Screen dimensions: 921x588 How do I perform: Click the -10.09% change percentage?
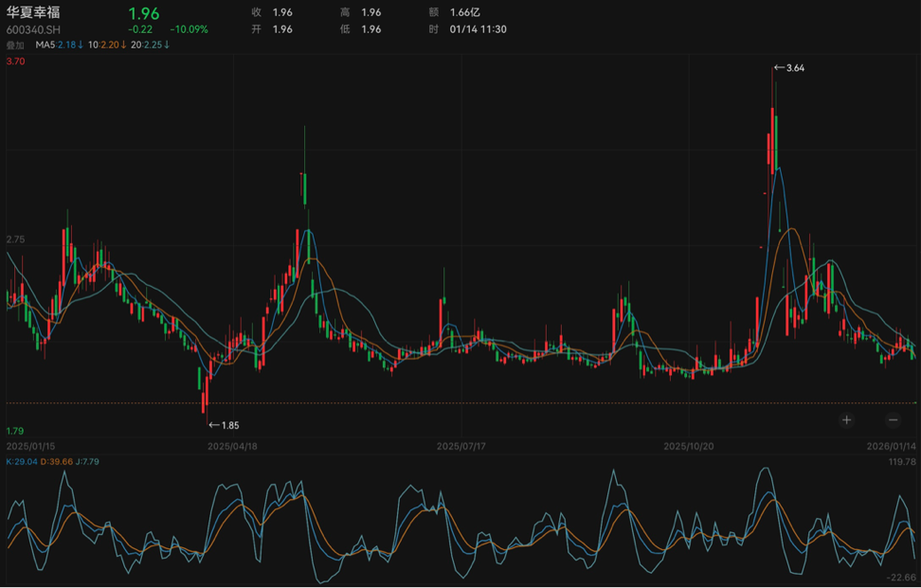tap(189, 29)
